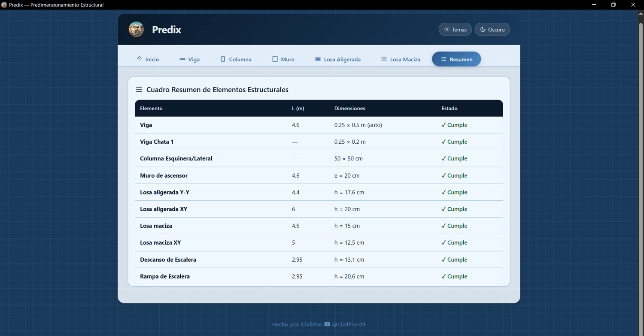Click Cumple status in Viga Chata 1 row
The width and height of the screenshot is (644, 336).
[x=454, y=142]
